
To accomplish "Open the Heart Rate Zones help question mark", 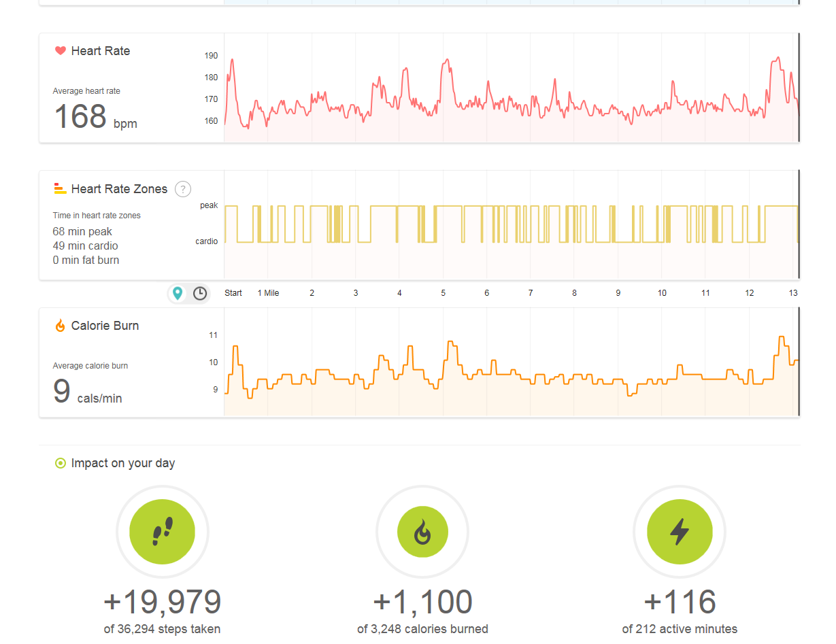I will [x=183, y=189].
